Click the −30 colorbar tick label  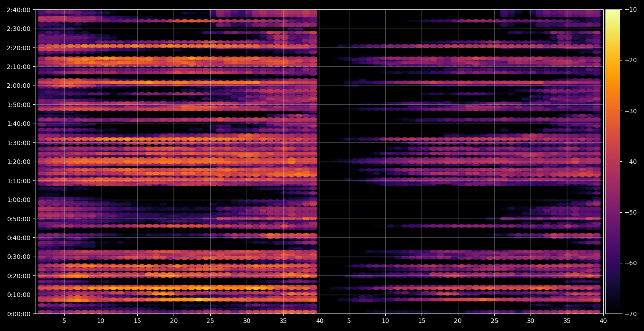tap(631, 111)
